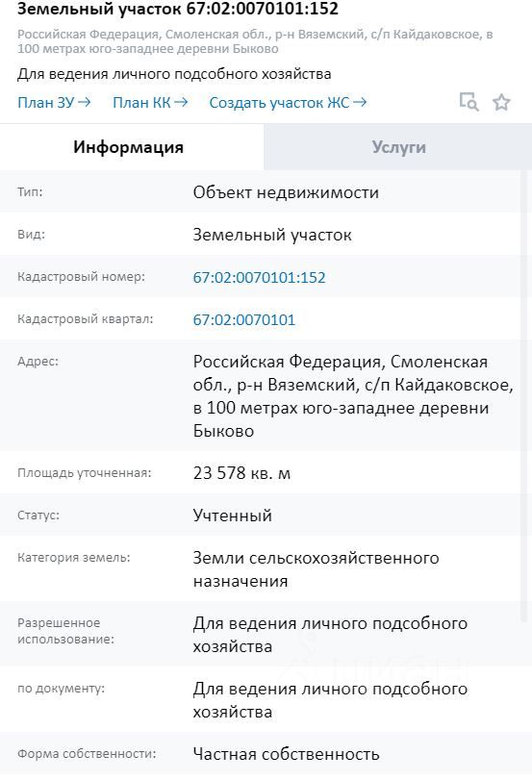The height and width of the screenshot is (780, 532).
Task: Switch to the Услуги tab
Action: tap(398, 147)
